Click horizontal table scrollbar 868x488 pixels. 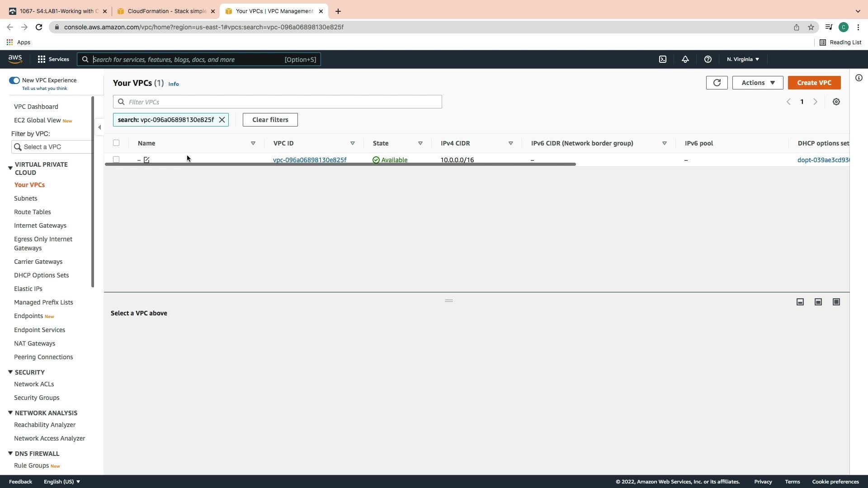340,164
